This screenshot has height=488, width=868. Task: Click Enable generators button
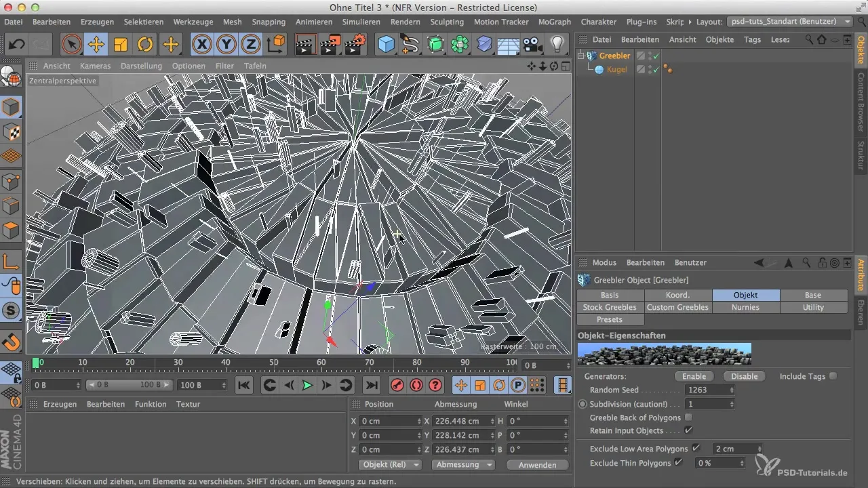tap(694, 376)
